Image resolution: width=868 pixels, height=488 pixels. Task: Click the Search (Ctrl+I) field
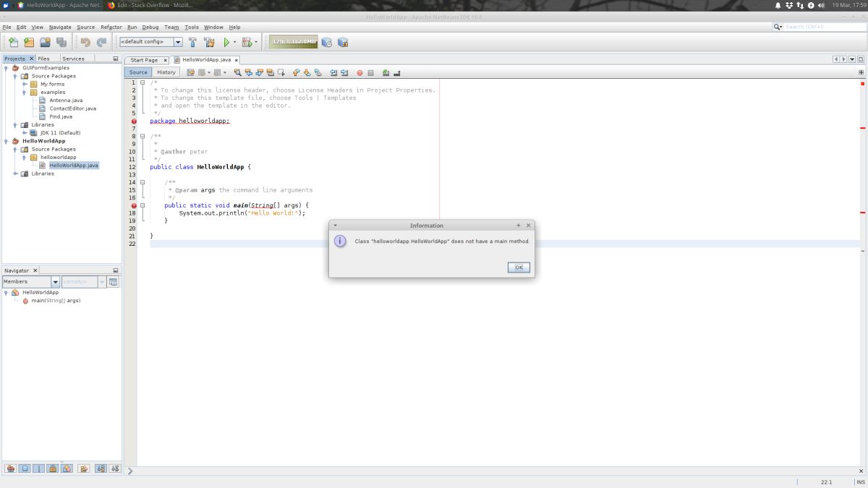[824, 27]
